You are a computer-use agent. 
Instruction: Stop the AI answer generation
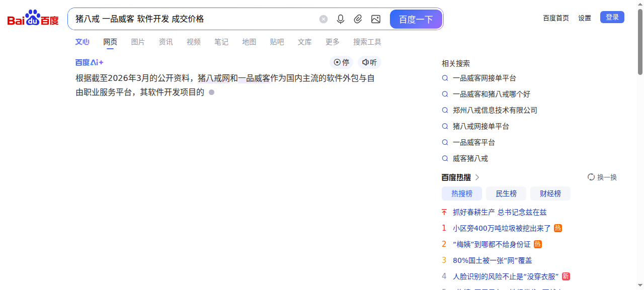[342, 62]
